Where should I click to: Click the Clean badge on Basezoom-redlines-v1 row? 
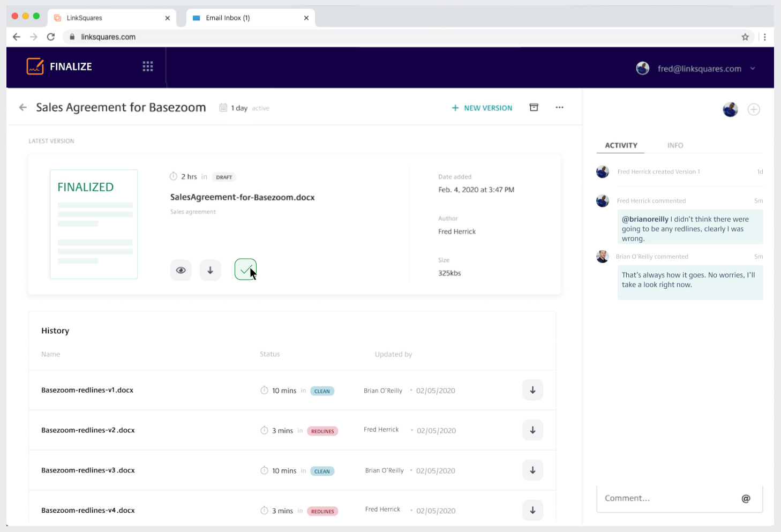[x=322, y=391]
